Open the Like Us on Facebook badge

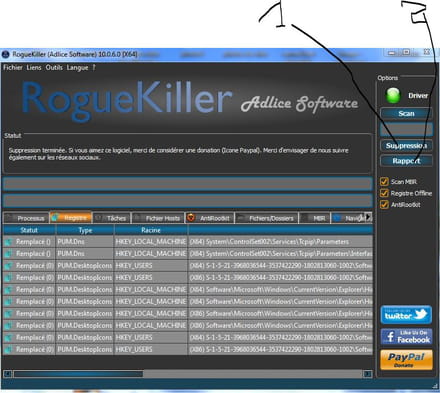point(406,337)
